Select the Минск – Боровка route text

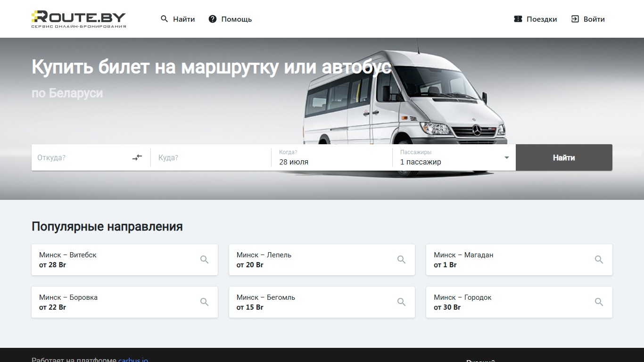tap(68, 297)
